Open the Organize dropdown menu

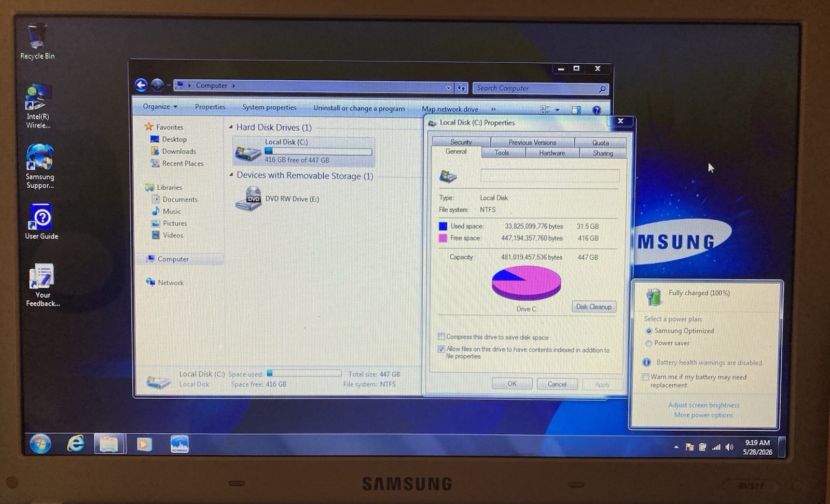coord(160,106)
